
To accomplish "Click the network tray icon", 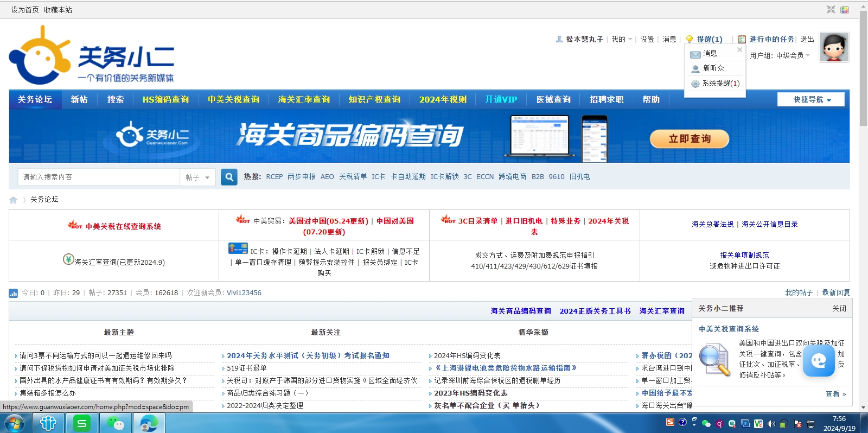I will pyautogui.click(x=810, y=424).
